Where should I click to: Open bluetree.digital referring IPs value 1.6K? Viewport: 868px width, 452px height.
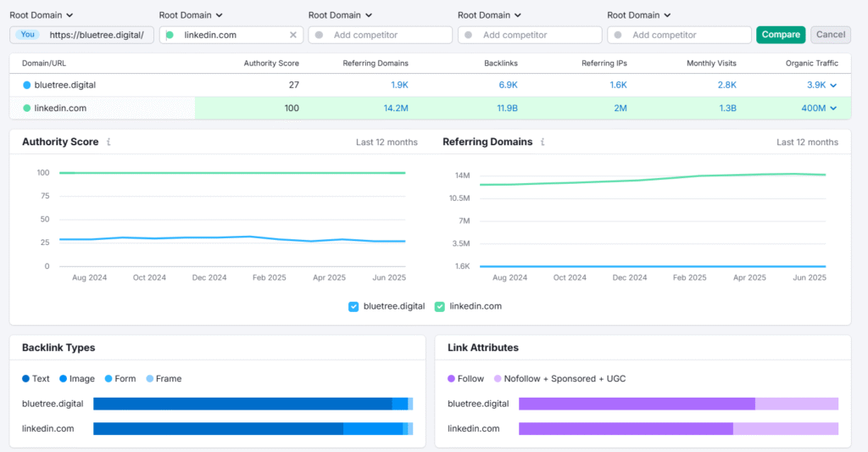[618, 85]
